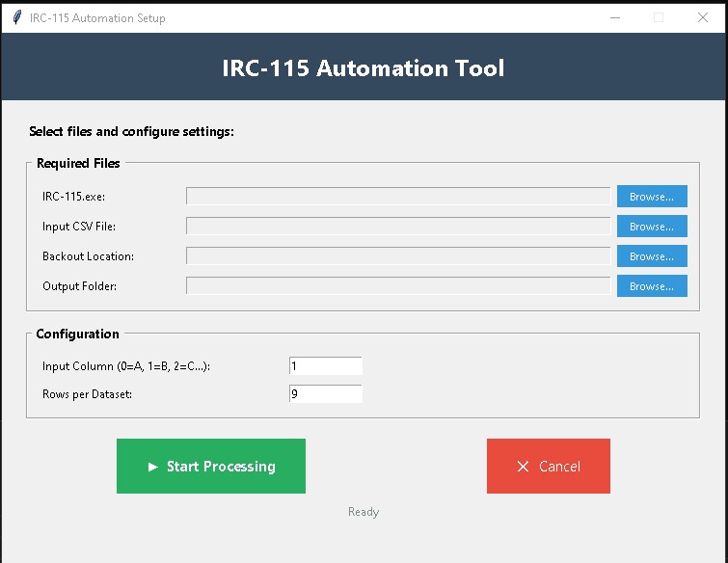Click the greyed-out maximize window button
The height and width of the screenshot is (563, 728).
click(x=659, y=17)
